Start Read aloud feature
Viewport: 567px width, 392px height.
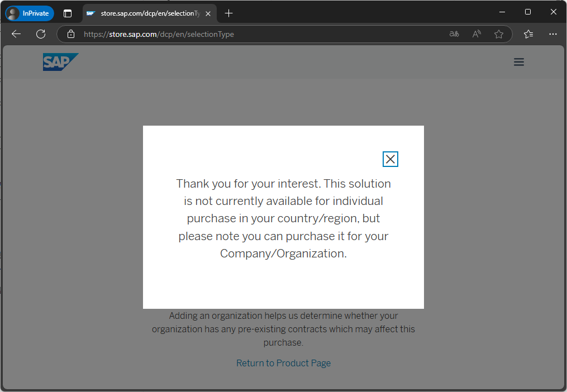pos(477,34)
